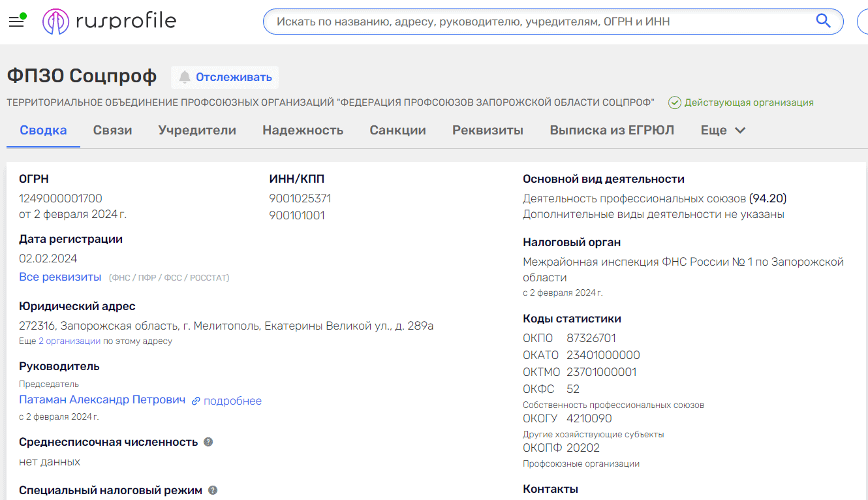
Task: Click the registration date 02.02.2024
Action: coord(48,258)
